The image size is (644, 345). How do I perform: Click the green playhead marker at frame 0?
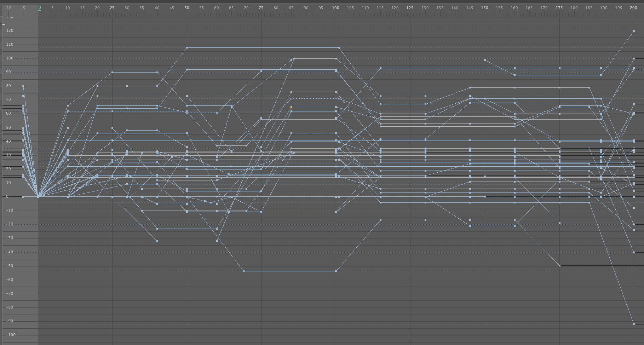pyautogui.click(x=40, y=8)
